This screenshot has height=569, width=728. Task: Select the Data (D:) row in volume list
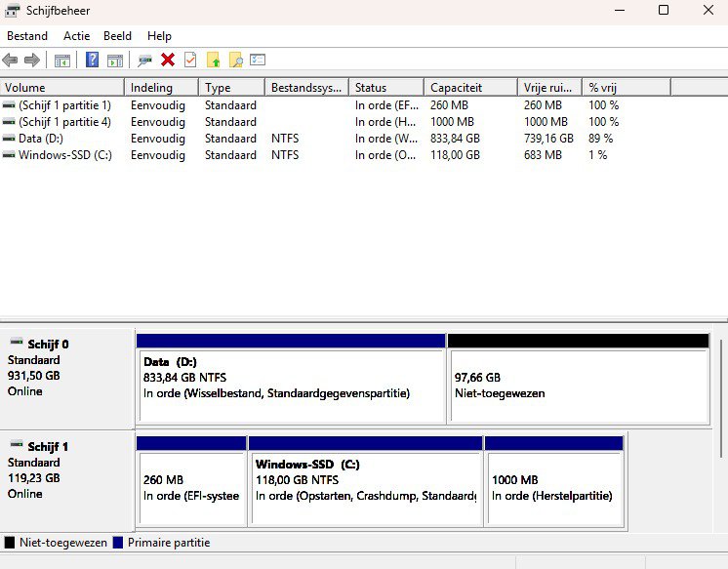pos(42,139)
